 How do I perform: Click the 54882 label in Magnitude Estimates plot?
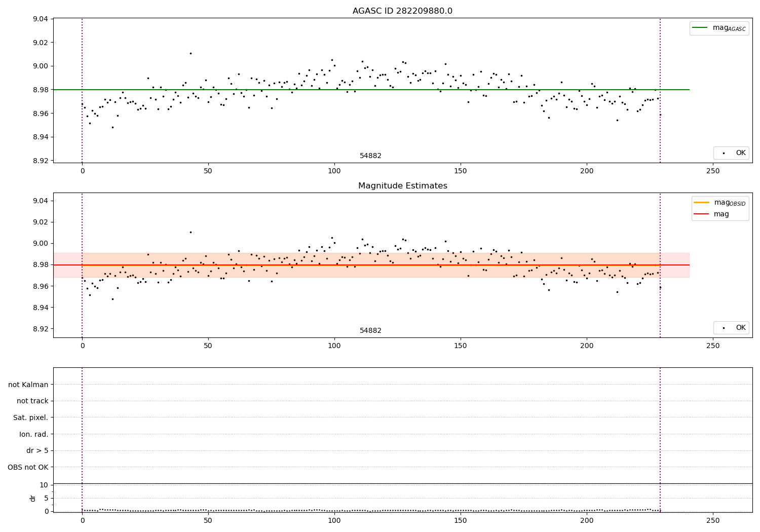370,331
